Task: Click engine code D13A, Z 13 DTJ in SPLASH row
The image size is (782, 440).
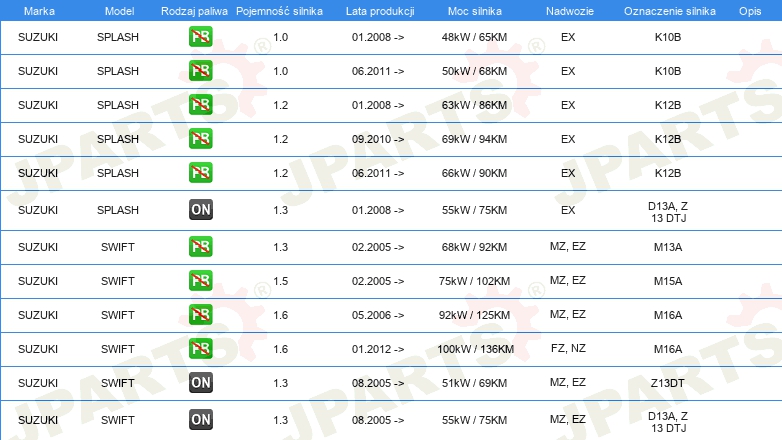Action: (x=668, y=212)
